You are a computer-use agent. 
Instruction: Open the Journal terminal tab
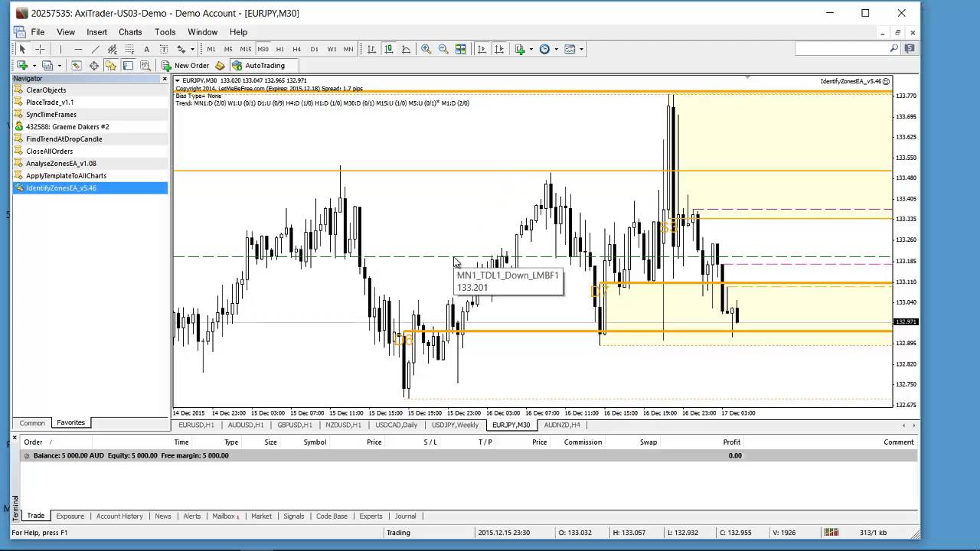pos(405,516)
